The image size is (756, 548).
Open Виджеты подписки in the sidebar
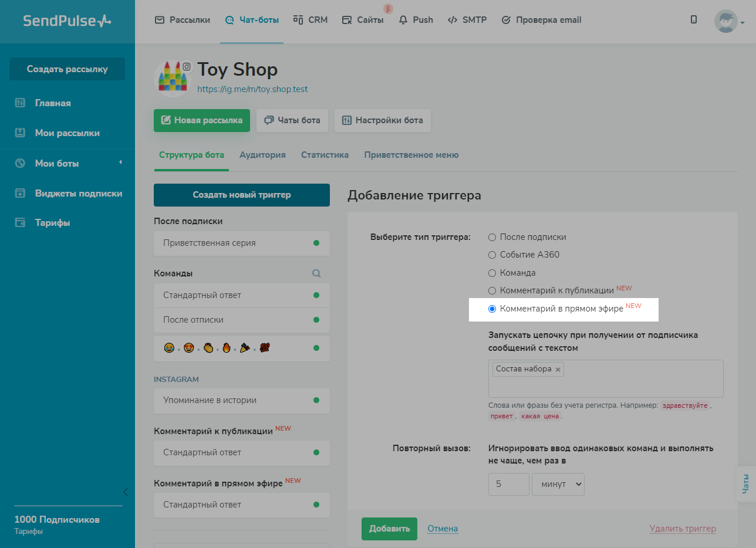click(78, 193)
